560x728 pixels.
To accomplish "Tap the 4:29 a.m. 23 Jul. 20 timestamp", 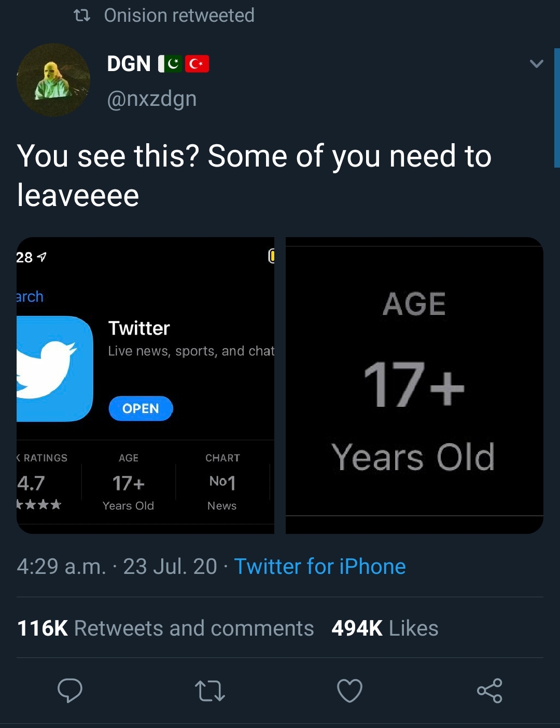I will click(x=117, y=566).
